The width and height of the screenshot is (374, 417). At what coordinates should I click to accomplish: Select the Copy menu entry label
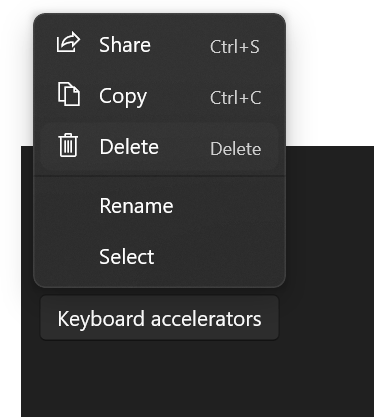click(x=123, y=97)
